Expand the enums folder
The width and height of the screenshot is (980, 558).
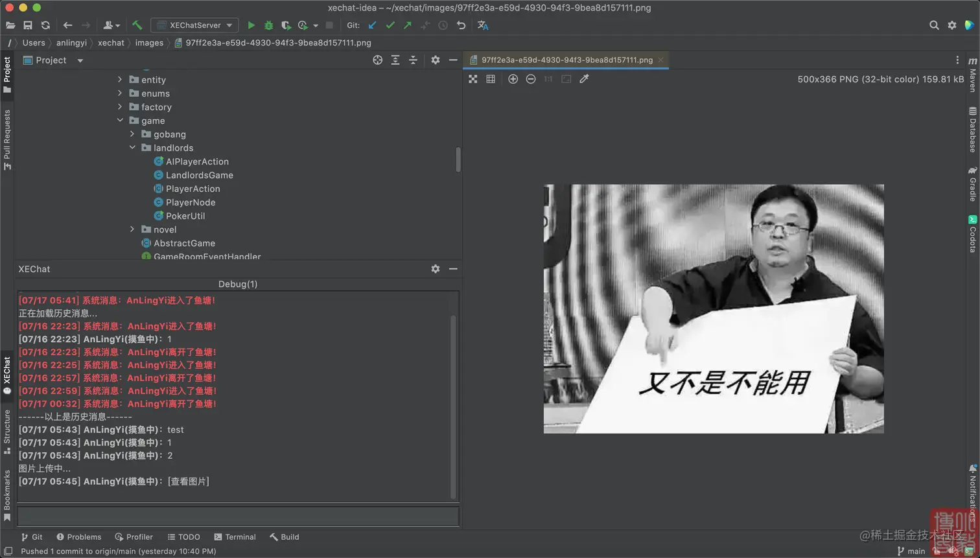click(x=120, y=93)
